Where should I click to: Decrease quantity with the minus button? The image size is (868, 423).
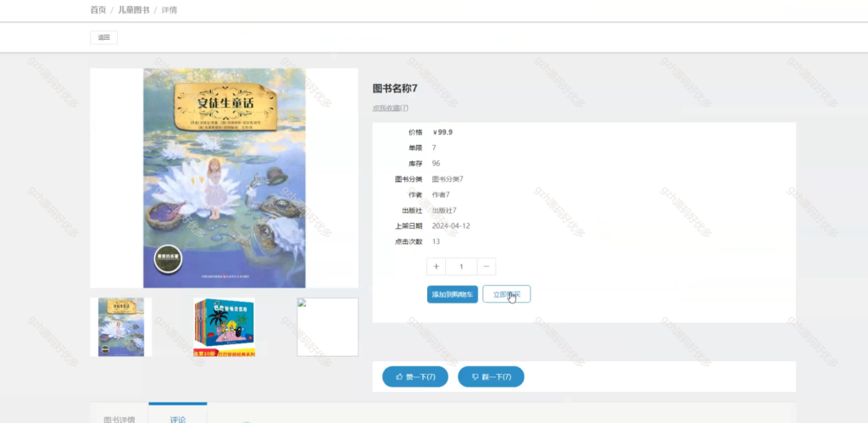[x=486, y=266]
